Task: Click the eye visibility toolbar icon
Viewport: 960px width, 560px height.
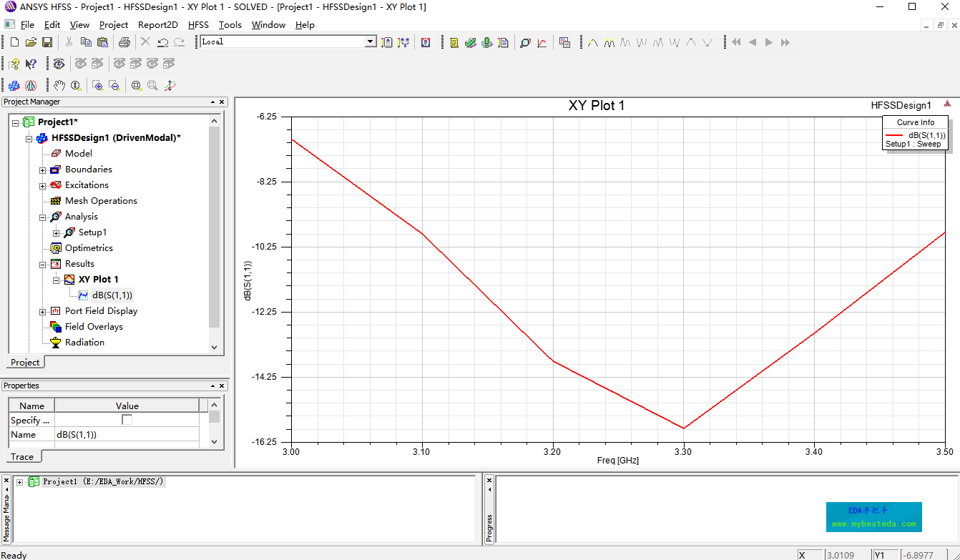Action: 59,64
